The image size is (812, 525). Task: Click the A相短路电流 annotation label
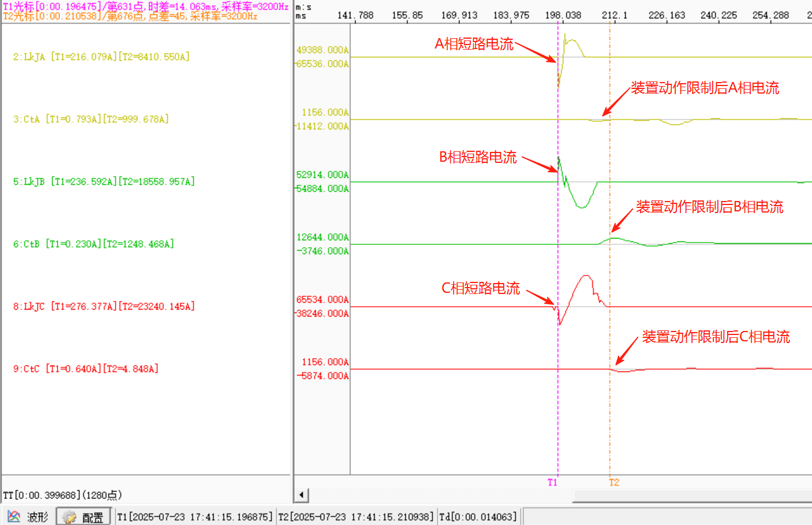[474, 44]
